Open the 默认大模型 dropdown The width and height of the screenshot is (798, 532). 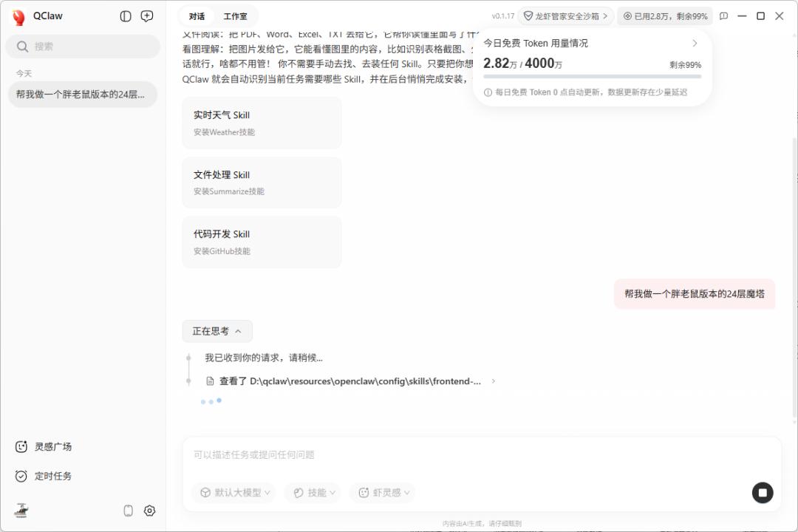234,492
